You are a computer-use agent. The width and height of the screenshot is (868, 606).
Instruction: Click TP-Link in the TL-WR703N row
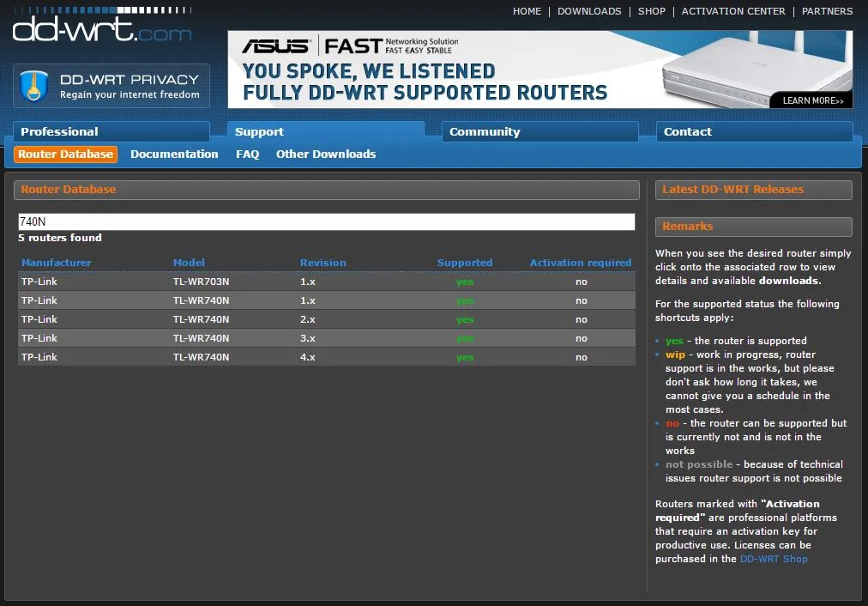tap(39, 282)
